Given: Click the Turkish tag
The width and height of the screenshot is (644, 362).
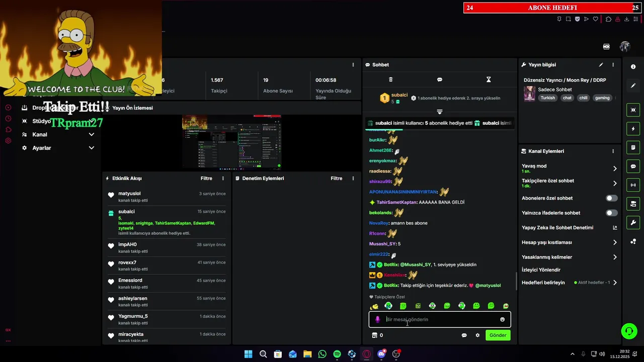Looking at the screenshot, I should [548, 98].
